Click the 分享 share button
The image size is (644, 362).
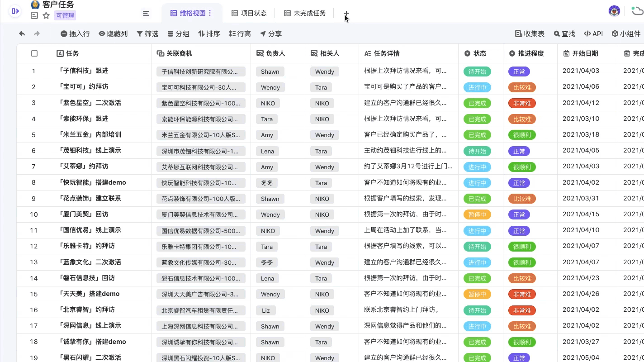tap(271, 33)
